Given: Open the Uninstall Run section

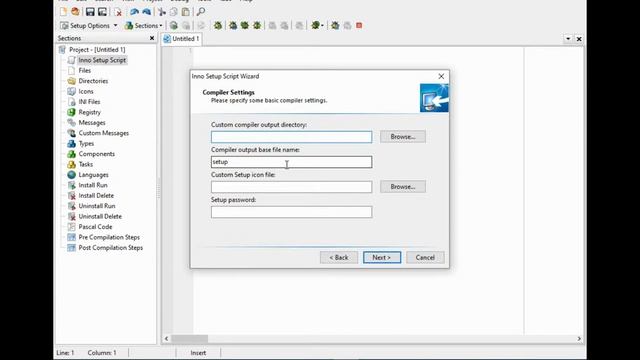Looking at the screenshot, I should tap(97, 206).
